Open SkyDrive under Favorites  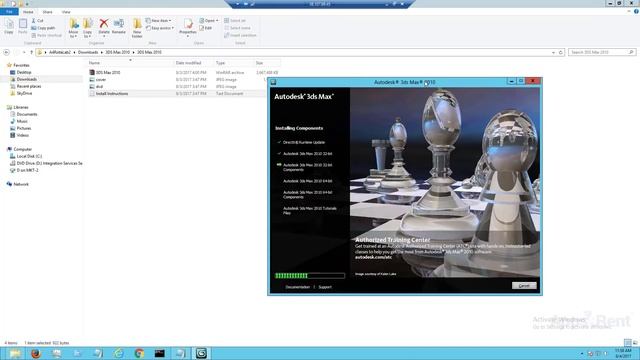pyautogui.click(x=24, y=93)
